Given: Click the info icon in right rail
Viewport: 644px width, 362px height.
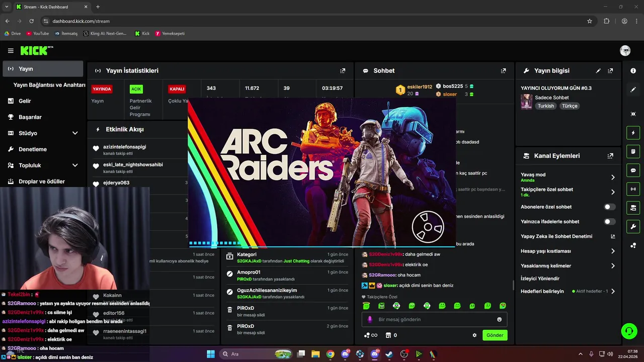Looking at the screenshot, I should 633,71.
